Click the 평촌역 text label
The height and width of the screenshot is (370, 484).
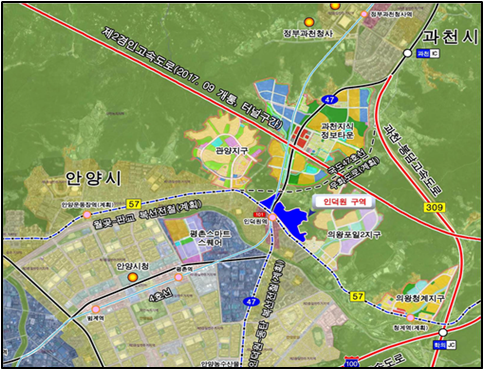[184, 269]
